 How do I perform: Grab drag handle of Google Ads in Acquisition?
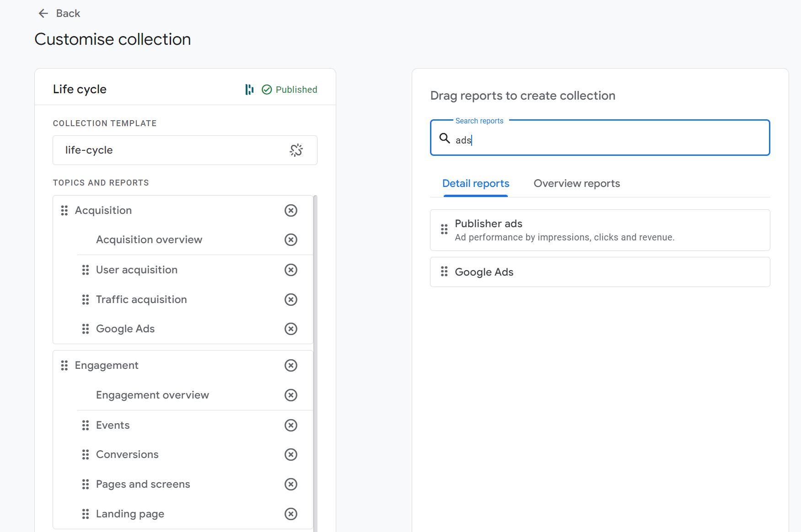(86, 329)
